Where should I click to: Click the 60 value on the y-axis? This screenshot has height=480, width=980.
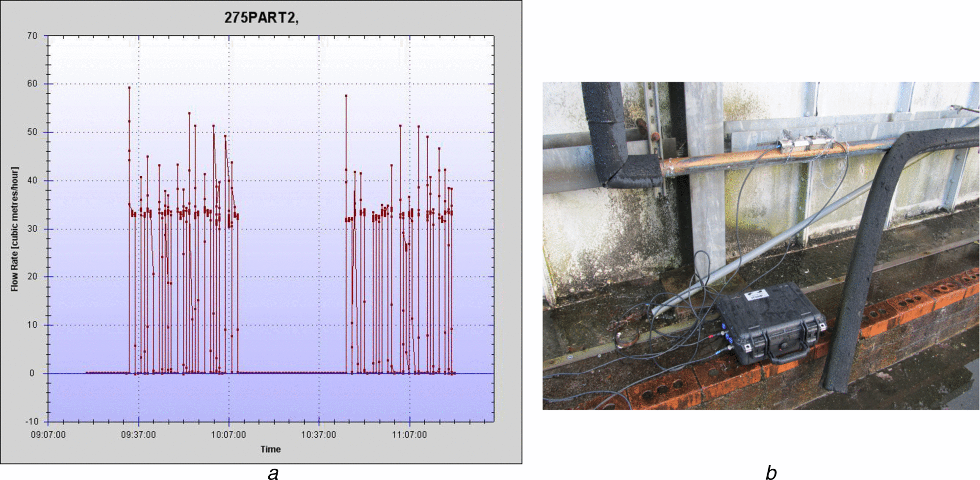click(32, 84)
